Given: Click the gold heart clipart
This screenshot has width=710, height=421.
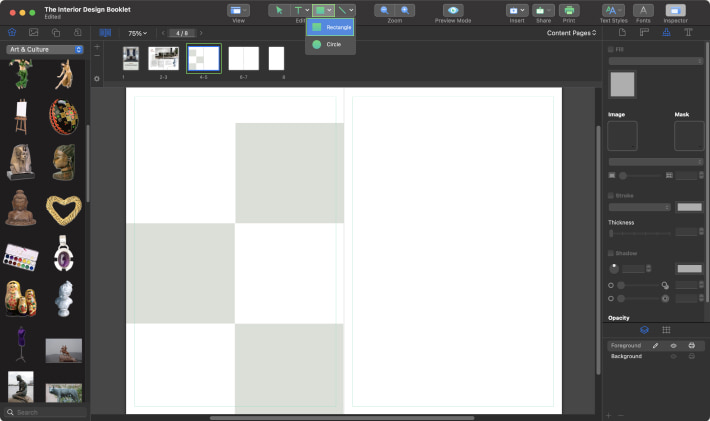Looking at the screenshot, I should click(64, 209).
